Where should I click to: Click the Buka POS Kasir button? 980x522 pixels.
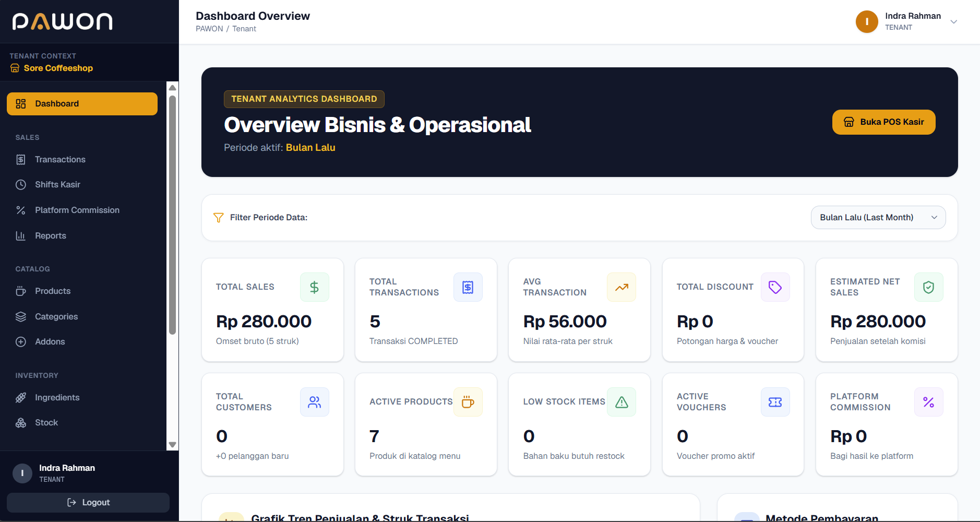pyautogui.click(x=883, y=122)
